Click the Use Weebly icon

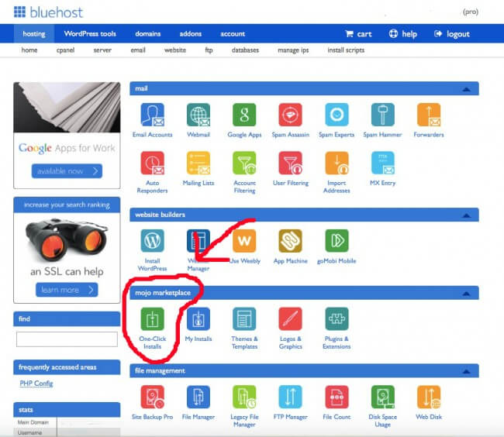[x=245, y=240]
